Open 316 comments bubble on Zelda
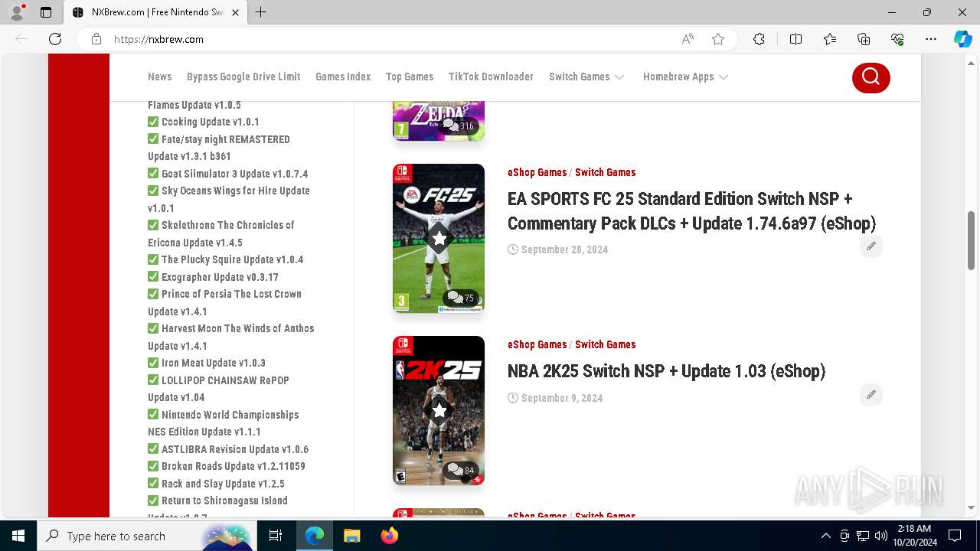The height and width of the screenshot is (551, 980). pos(458,126)
